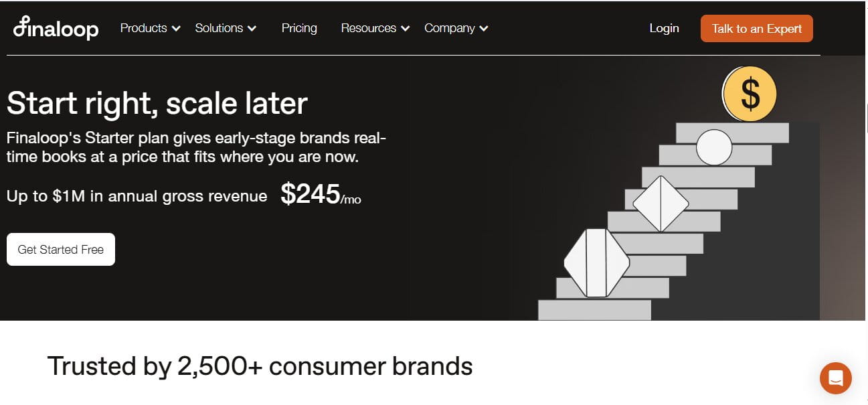Expand the Resources dropdown chevron
The image size is (868, 405).
pyautogui.click(x=405, y=29)
